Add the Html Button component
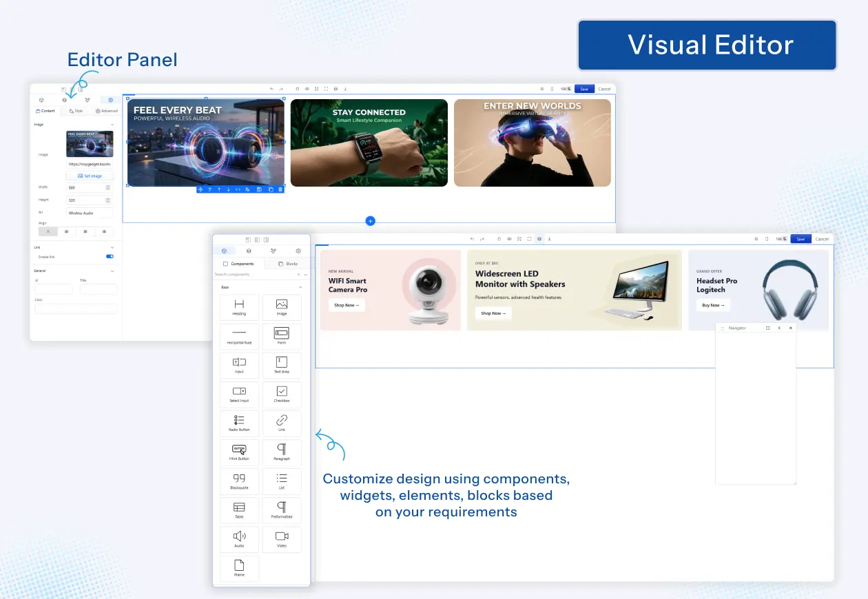Viewport: 868px width, 599px height. 239,452
